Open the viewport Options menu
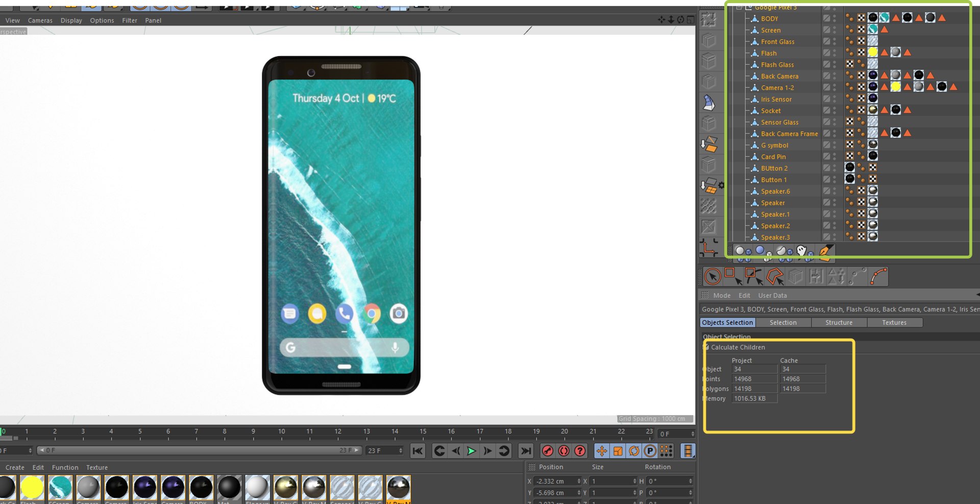The image size is (980, 504). coord(102,20)
